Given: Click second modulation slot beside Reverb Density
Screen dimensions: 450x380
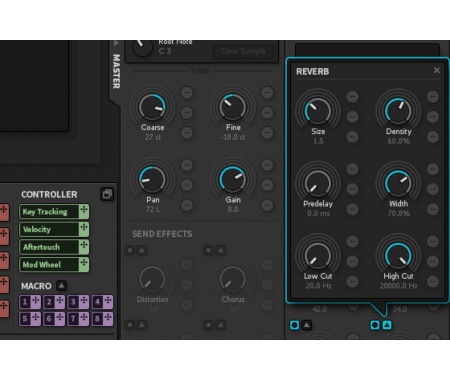Looking at the screenshot, I should 433,117.
